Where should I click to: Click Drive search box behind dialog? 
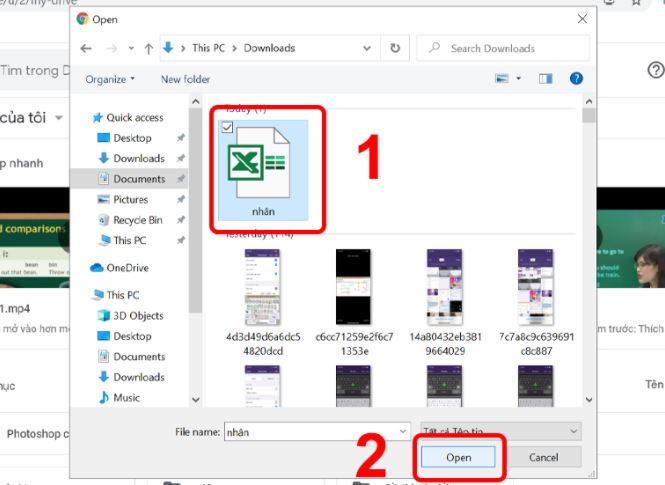coord(35,70)
